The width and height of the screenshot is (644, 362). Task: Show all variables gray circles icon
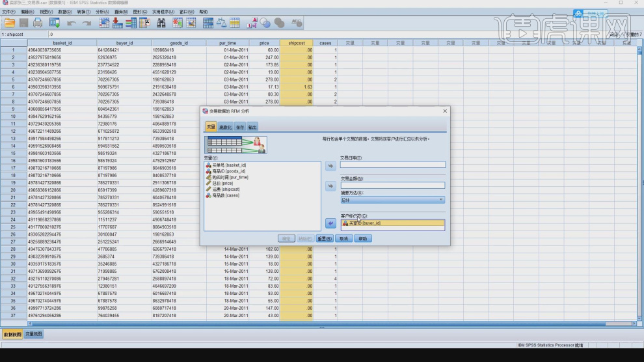(279, 23)
